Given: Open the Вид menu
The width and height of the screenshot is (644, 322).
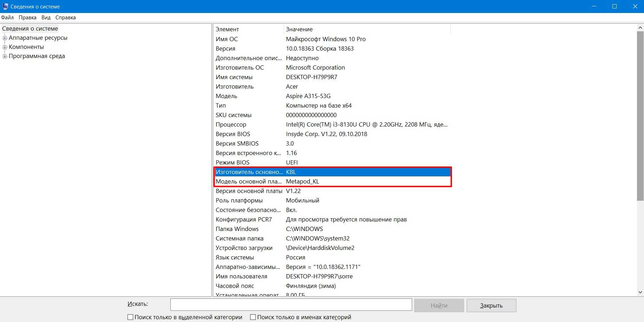Looking at the screenshot, I should (x=46, y=18).
